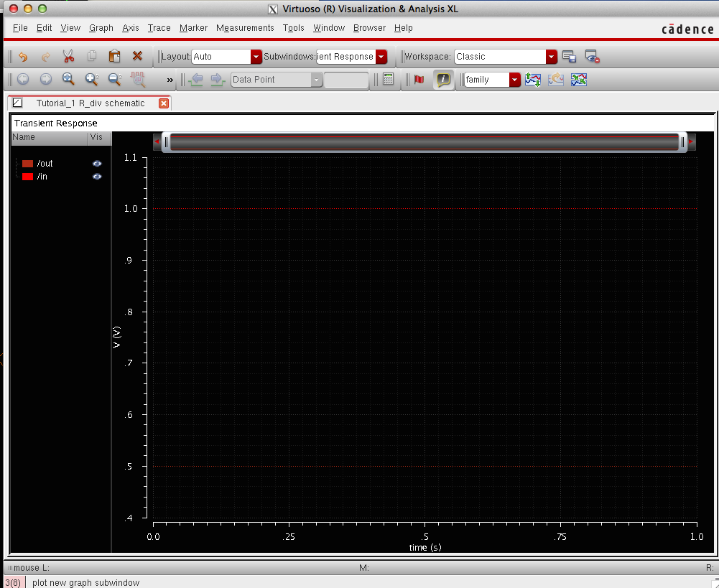Click the paste clipboard icon

pos(114,57)
